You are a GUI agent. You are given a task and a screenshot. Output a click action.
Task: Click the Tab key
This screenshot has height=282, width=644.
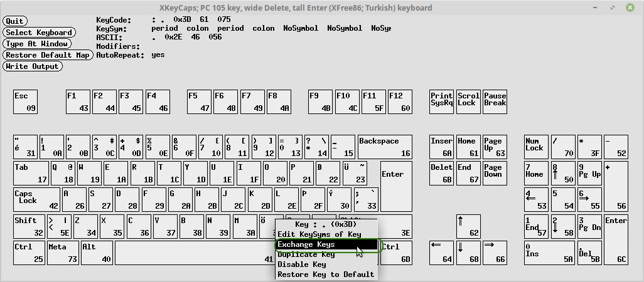(31, 174)
